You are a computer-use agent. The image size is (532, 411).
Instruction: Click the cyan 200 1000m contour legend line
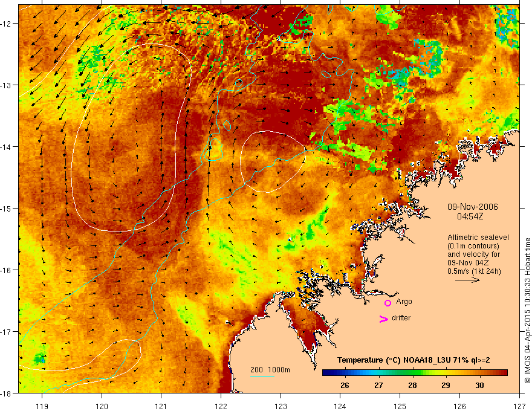click(262, 376)
